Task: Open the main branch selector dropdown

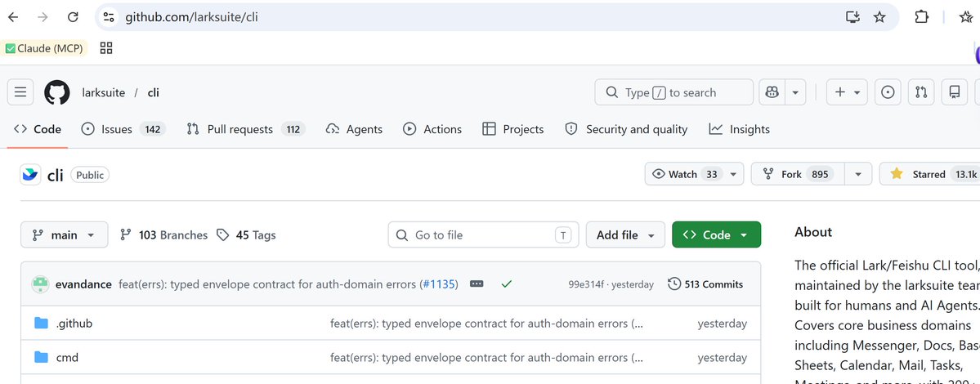Action: [x=65, y=234]
